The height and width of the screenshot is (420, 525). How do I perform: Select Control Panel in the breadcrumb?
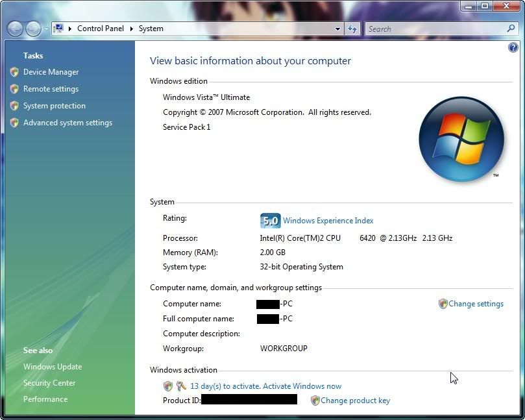pyautogui.click(x=100, y=29)
